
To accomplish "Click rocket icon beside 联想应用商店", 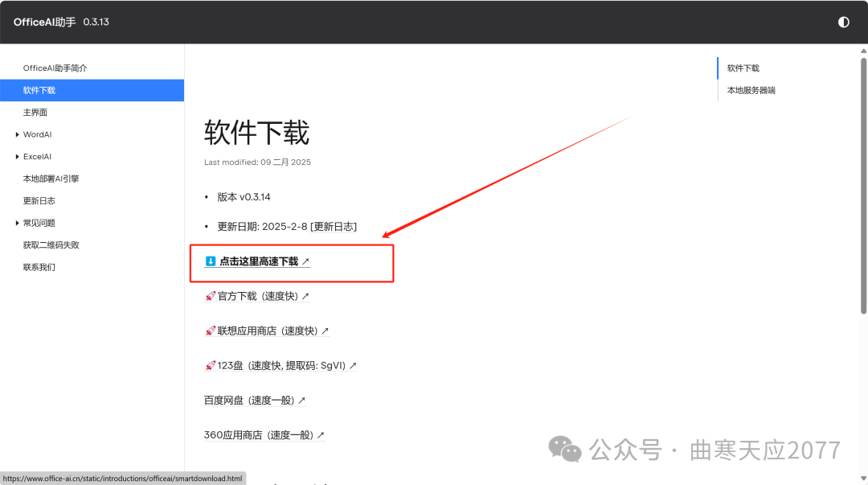I will pos(210,331).
